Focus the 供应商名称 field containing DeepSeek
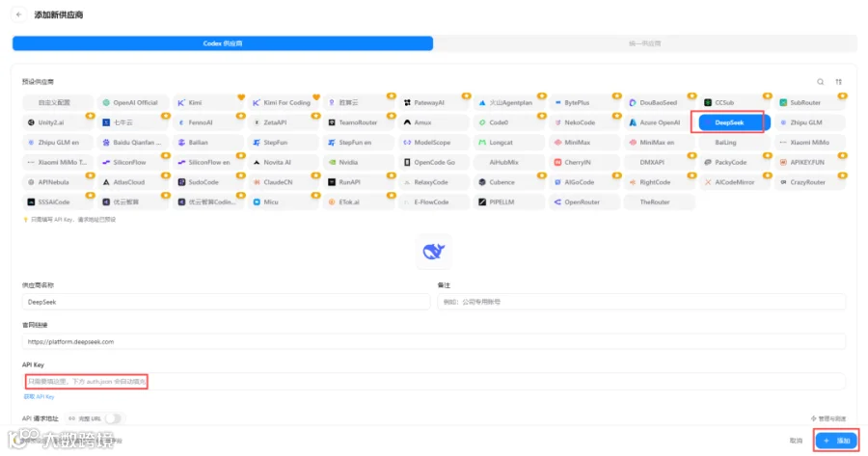Viewport: 868px width, 456px height. 226,302
